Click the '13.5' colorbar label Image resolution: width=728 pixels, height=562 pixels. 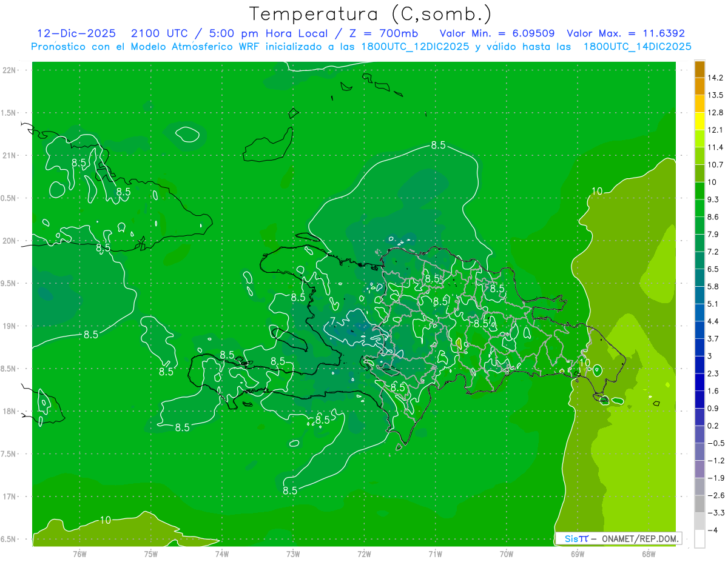tap(715, 95)
